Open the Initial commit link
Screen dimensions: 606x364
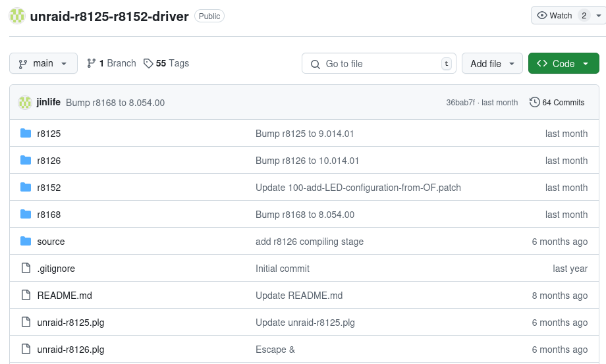[x=283, y=269]
